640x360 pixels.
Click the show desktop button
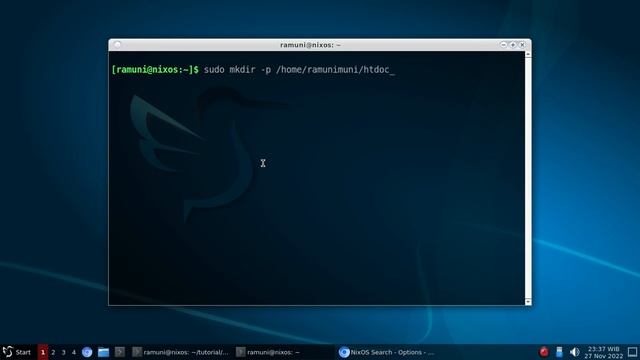(632, 352)
